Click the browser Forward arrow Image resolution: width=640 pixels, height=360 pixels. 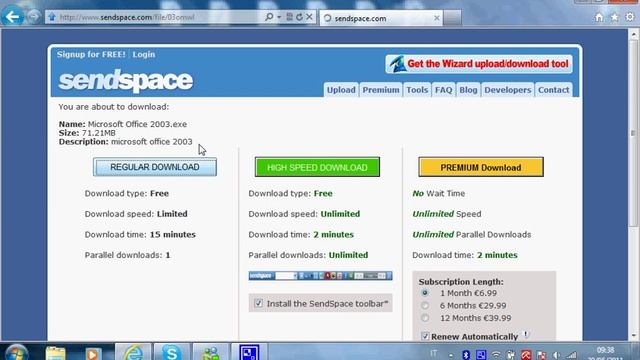coord(34,17)
